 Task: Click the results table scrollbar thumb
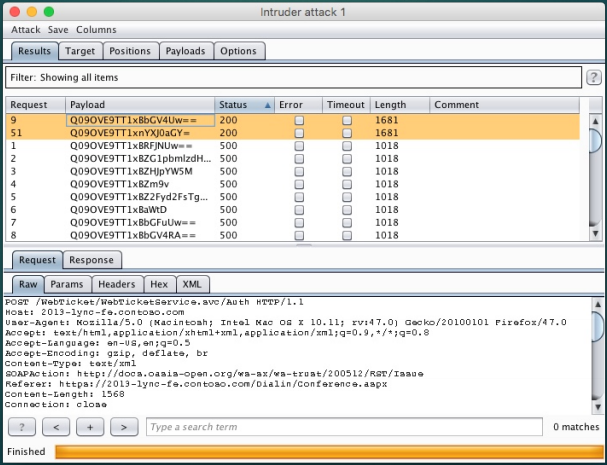[x=595, y=140]
